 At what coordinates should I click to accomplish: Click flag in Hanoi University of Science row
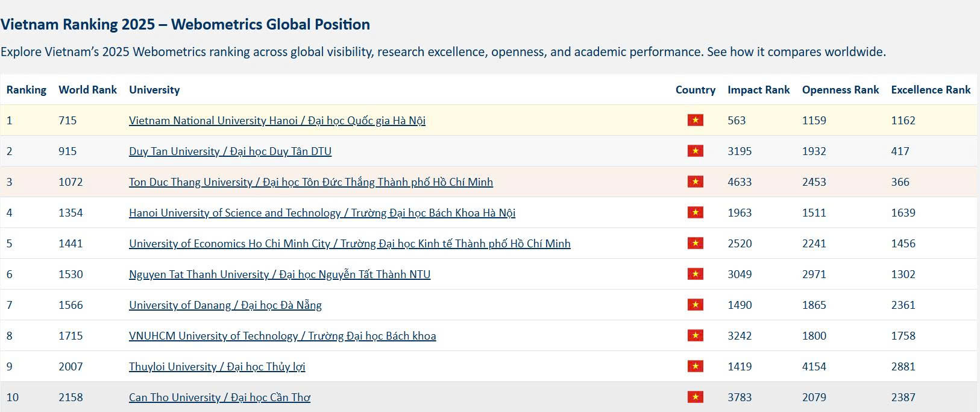point(695,212)
